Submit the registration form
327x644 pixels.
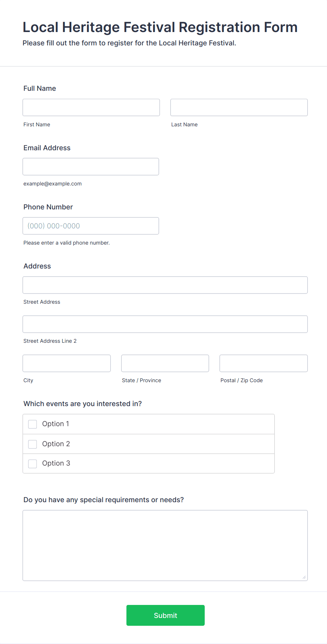pyautogui.click(x=165, y=615)
